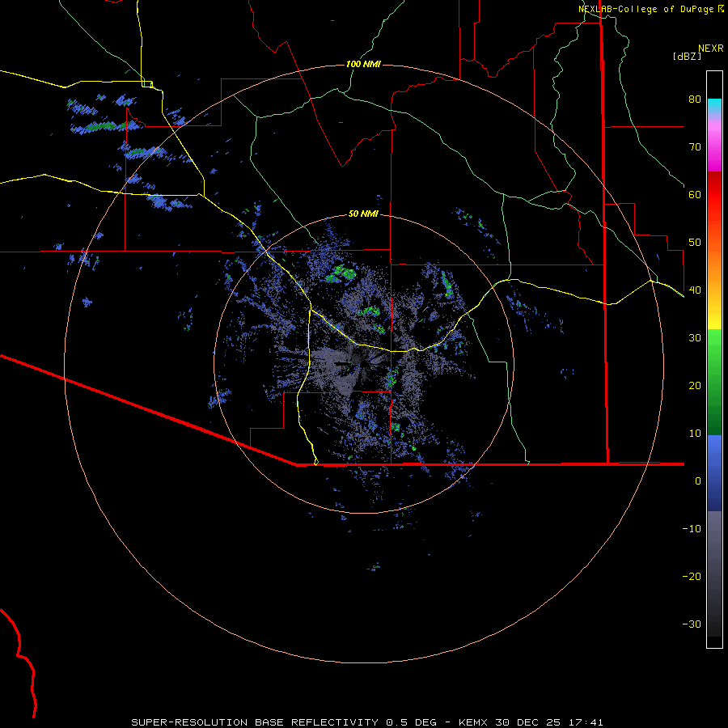Click the 60 value on dBZ scale

point(695,194)
